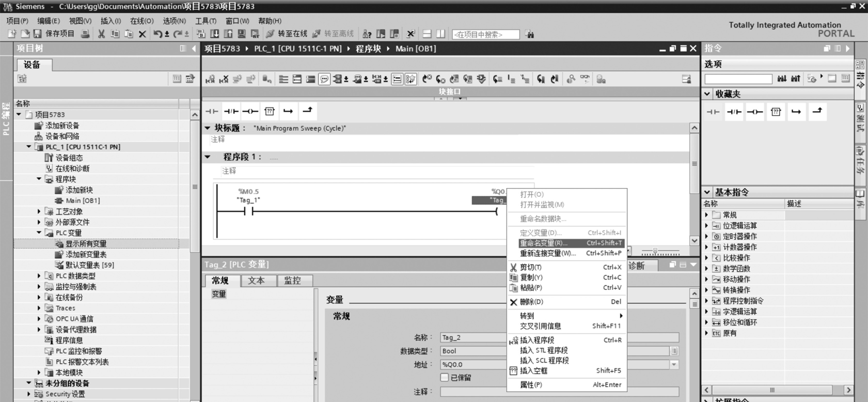Screen dimensions: 868x402
Task: Click the Cut icon in main toolbar
Action: tap(101, 34)
